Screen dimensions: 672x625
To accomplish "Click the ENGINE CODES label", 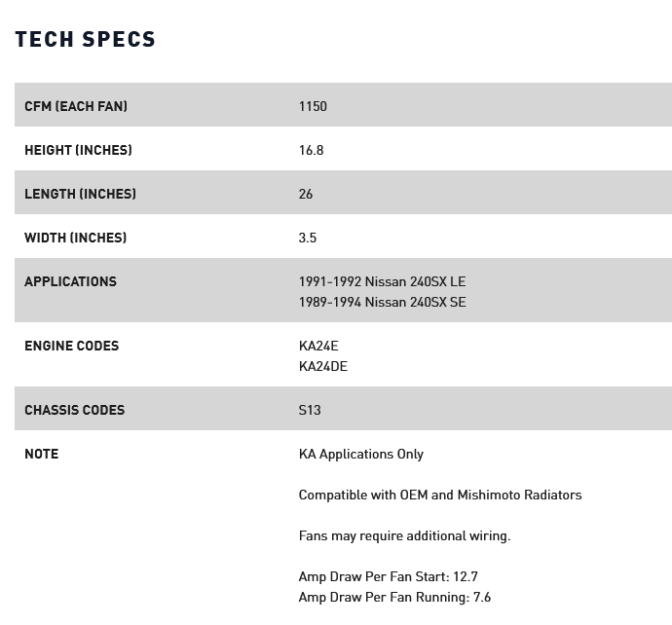I will pos(71,346).
